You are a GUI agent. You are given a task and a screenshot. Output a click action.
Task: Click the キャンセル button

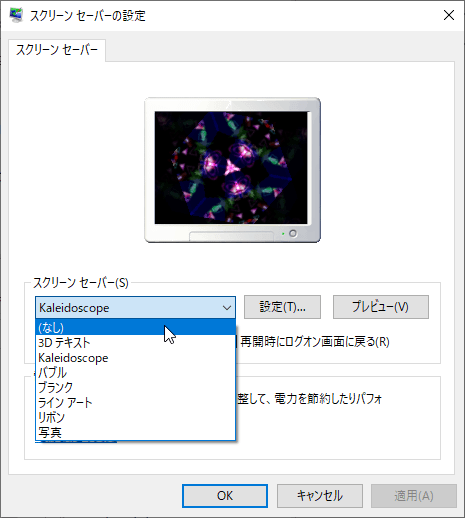tap(320, 496)
